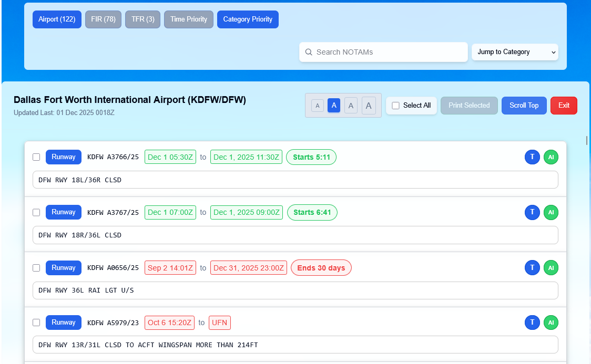This screenshot has height=364, width=591.
Task: Toggle Category Priority sorting
Action: point(248,19)
